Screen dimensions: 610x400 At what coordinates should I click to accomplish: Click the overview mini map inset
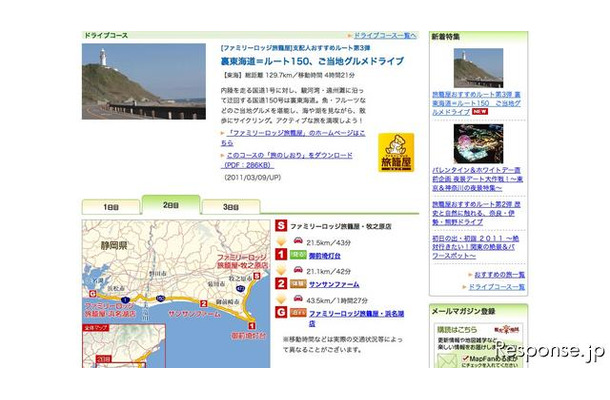pyautogui.click(x=124, y=346)
